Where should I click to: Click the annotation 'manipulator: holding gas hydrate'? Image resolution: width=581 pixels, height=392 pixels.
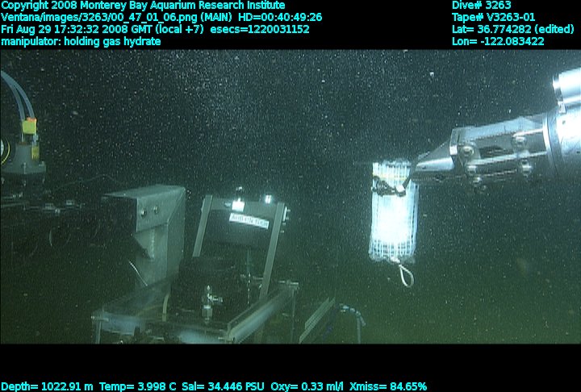point(81,41)
